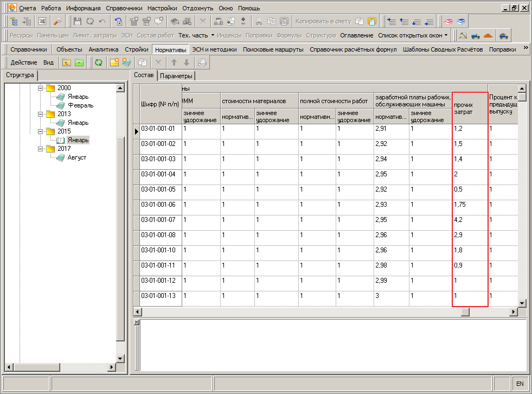Open the Список открытых окон dropdown
The width and height of the screenshot is (532, 394).
(x=413, y=35)
